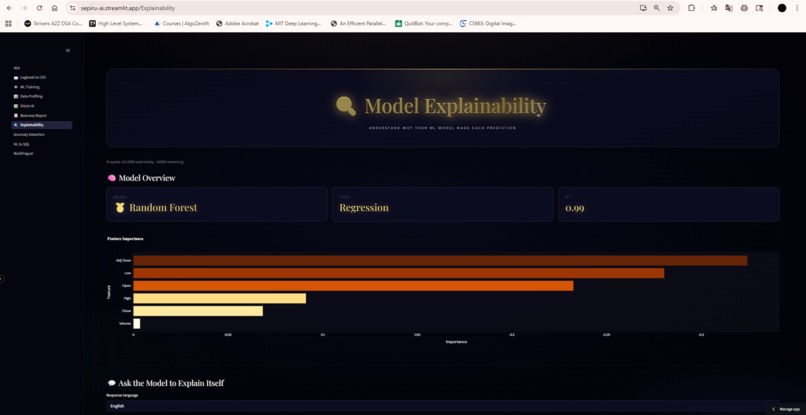
Task: Open the browser extensions puzzle icon
Action: (691, 8)
